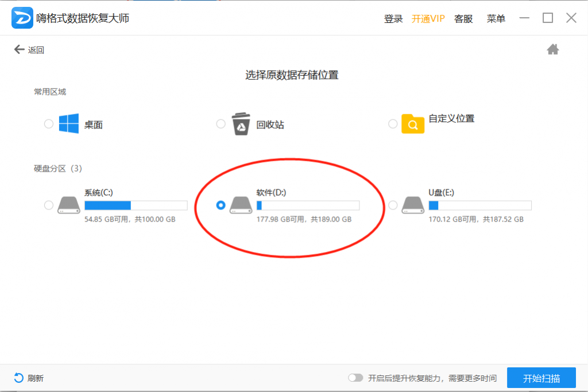Click the 返回 back link
The height and width of the screenshot is (392, 588).
click(x=36, y=50)
